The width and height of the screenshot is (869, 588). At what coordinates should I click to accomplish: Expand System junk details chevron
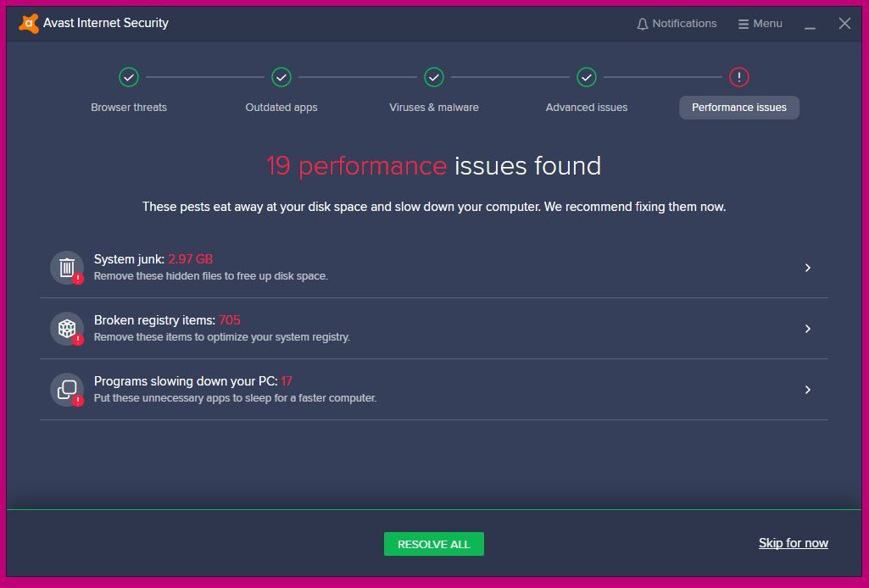pos(807,268)
